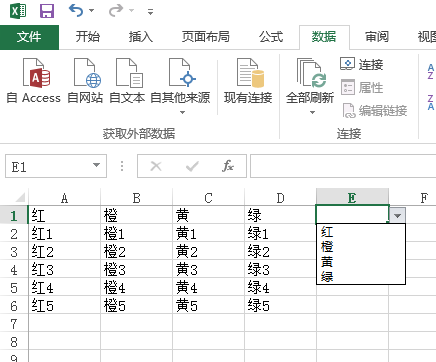436x362 pixels.
Task: Click into the formula bar
Action: 343,166
